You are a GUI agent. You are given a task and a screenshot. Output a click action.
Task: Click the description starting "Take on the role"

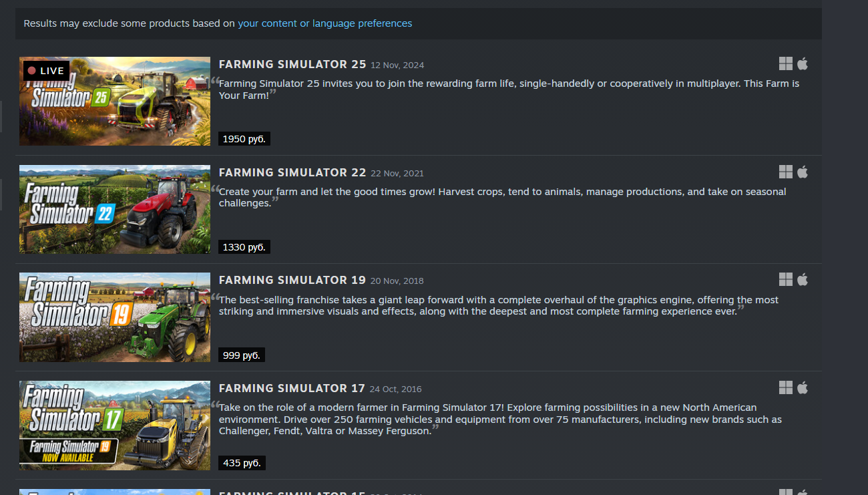pos(500,420)
